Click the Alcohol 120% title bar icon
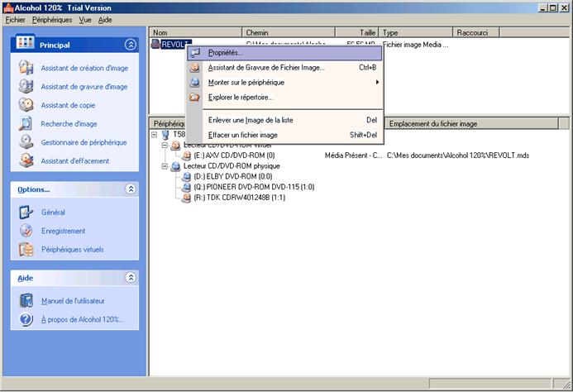This screenshot has height=392, width=573. coord(8,7)
